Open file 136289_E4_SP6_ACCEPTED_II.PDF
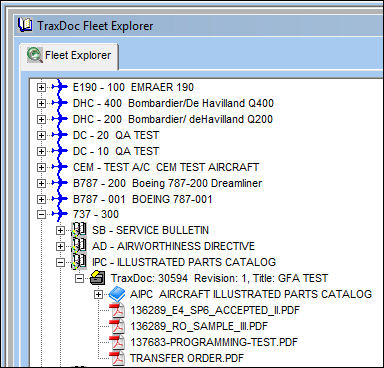The width and height of the screenshot is (384, 368). tap(215, 310)
